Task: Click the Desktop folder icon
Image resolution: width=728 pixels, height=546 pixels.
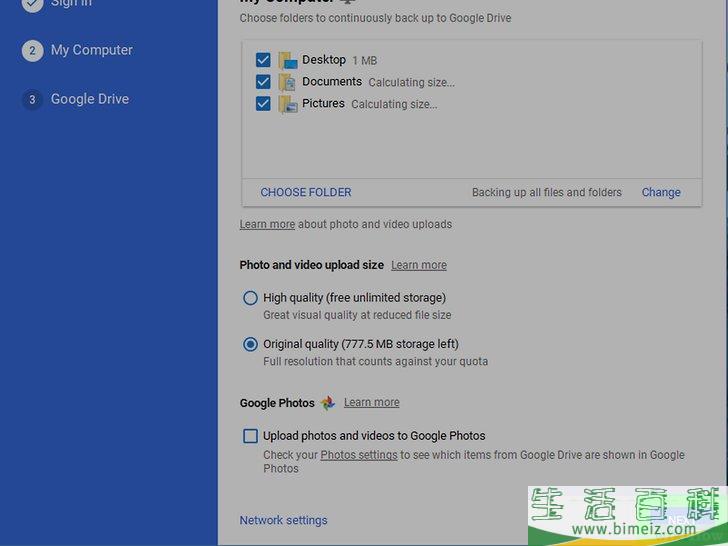Action: click(x=288, y=60)
